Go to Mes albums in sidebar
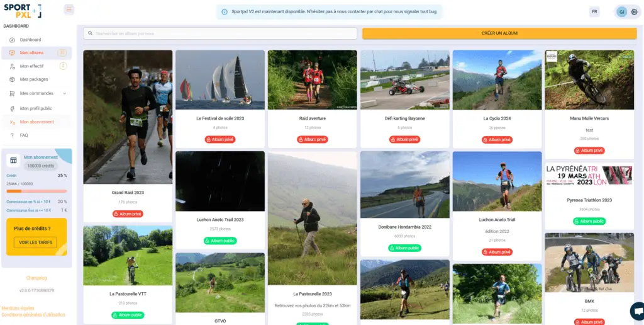The image size is (644, 325). tap(31, 53)
